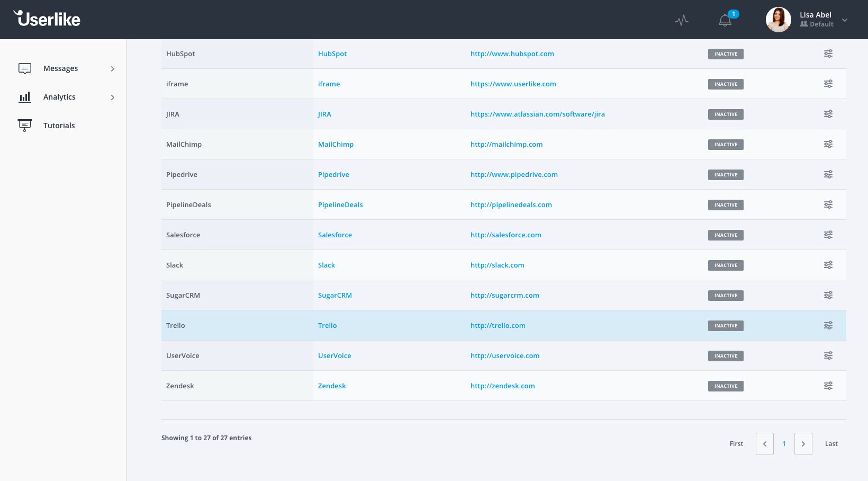Click the Userlike logo

pyautogui.click(x=47, y=19)
